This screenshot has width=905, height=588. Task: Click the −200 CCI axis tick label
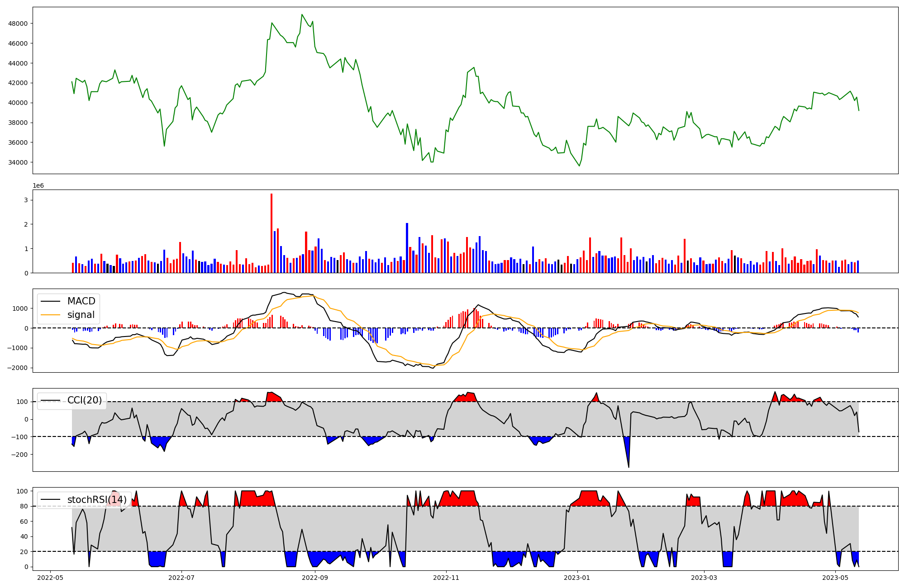(x=19, y=455)
